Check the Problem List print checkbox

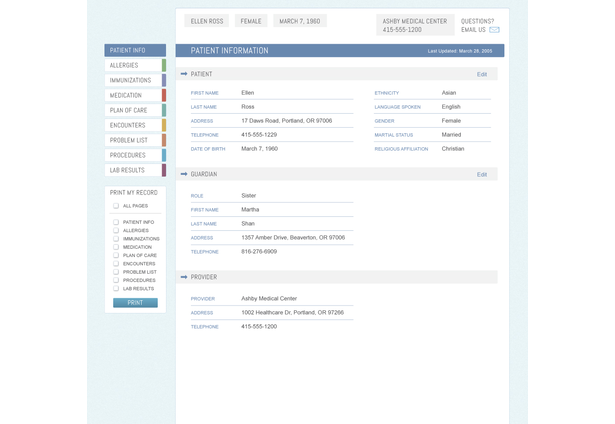[116, 272]
